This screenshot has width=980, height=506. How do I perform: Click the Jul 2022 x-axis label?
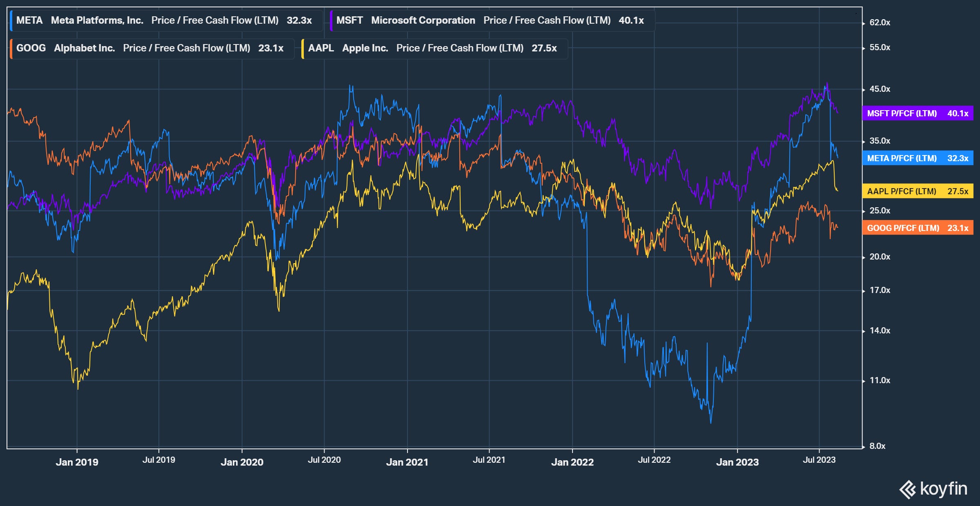tap(654, 460)
